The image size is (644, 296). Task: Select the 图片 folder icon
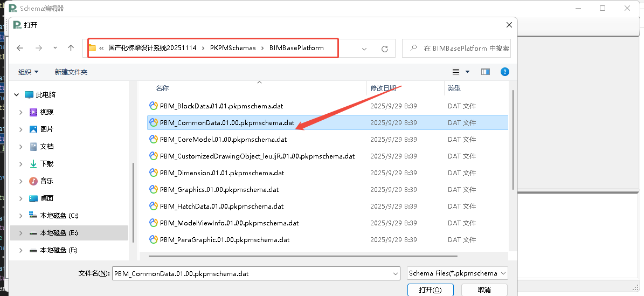point(33,129)
